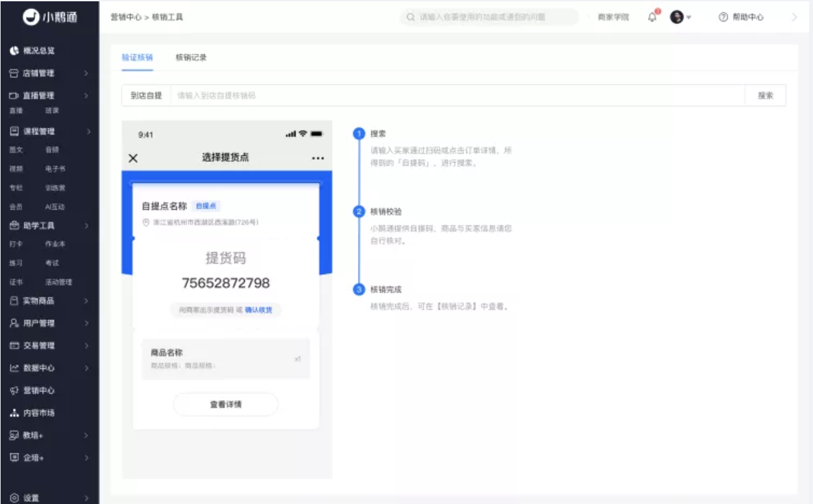Click the 设置 gear icon
The width and height of the screenshot is (813, 504).
tap(14, 498)
